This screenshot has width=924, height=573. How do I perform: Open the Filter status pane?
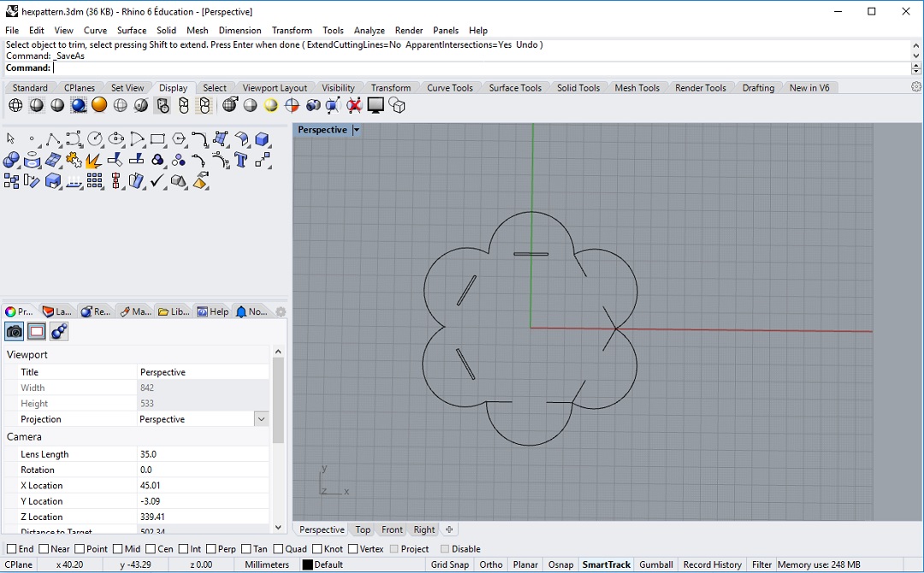pos(761,564)
